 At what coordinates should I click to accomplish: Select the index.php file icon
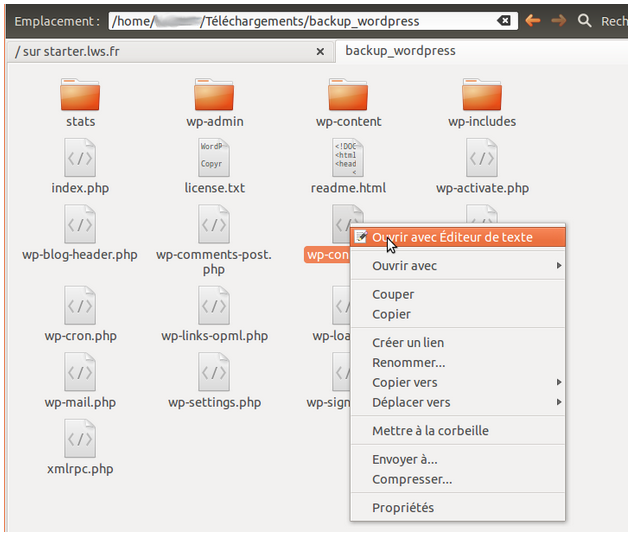tap(80, 157)
